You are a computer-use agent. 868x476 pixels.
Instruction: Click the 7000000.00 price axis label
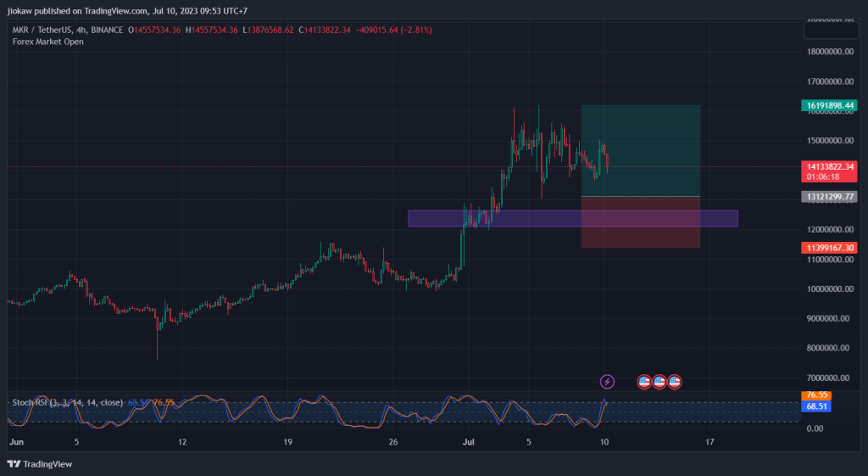pyautogui.click(x=830, y=378)
